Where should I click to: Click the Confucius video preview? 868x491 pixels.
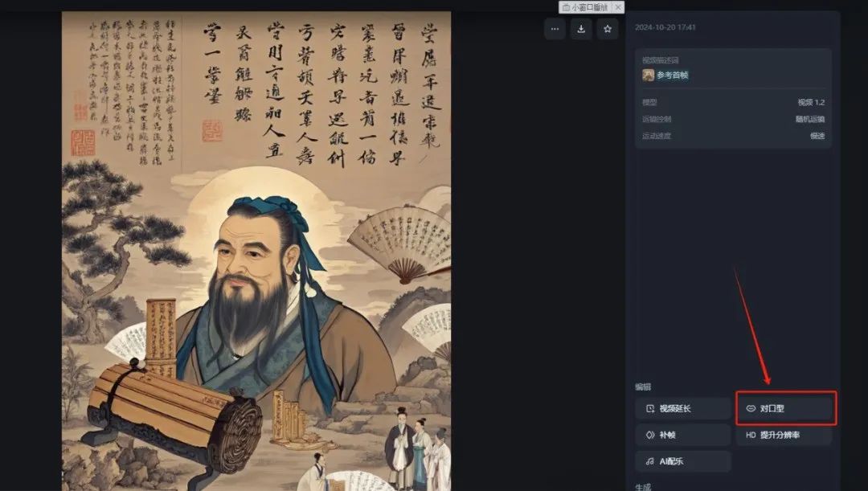click(256, 251)
